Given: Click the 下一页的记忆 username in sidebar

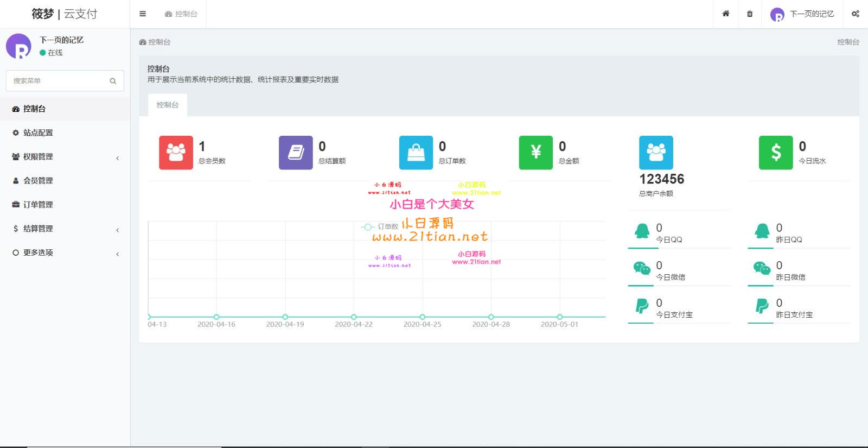Looking at the screenshot, I should (62, 40).
